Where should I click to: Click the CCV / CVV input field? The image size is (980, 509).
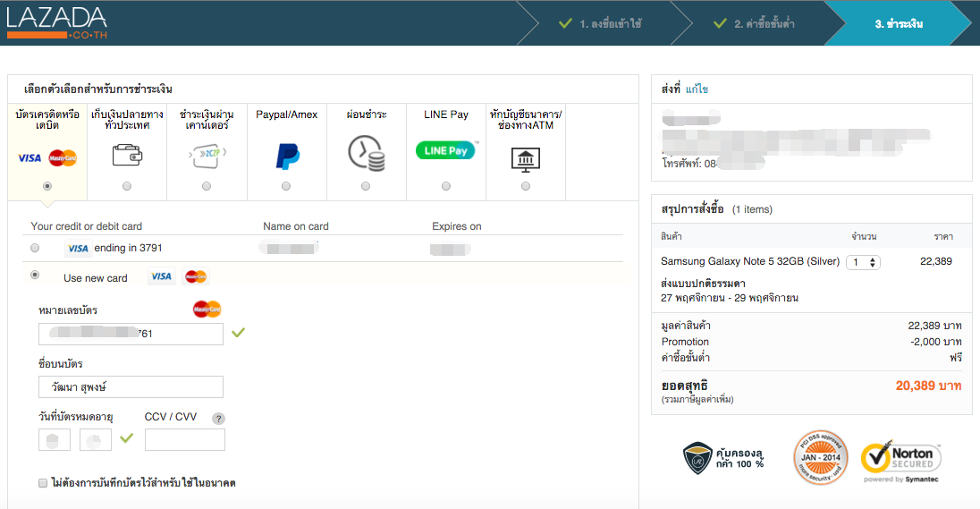185,439
